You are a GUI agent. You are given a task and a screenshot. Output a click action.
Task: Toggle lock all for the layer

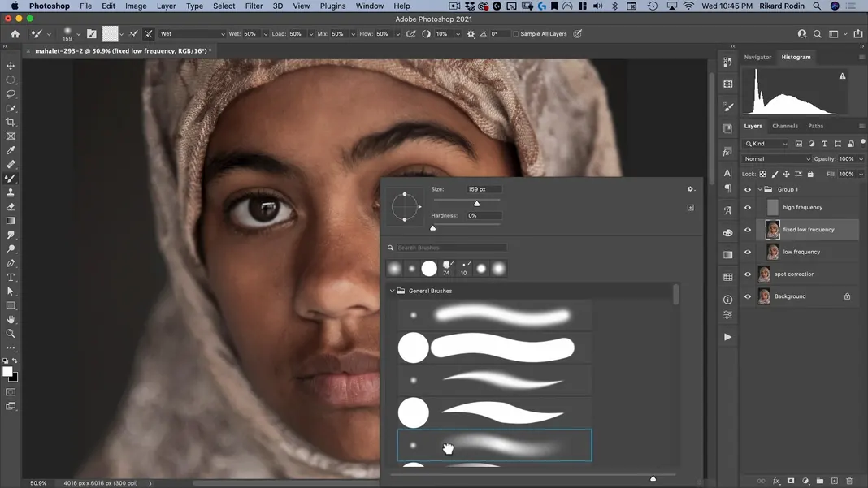(810, 174)
